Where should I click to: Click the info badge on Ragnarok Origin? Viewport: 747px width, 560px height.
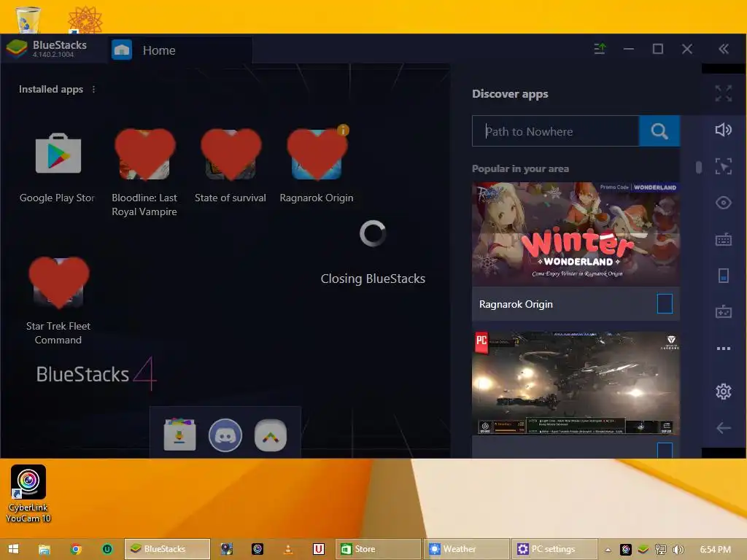343,130
